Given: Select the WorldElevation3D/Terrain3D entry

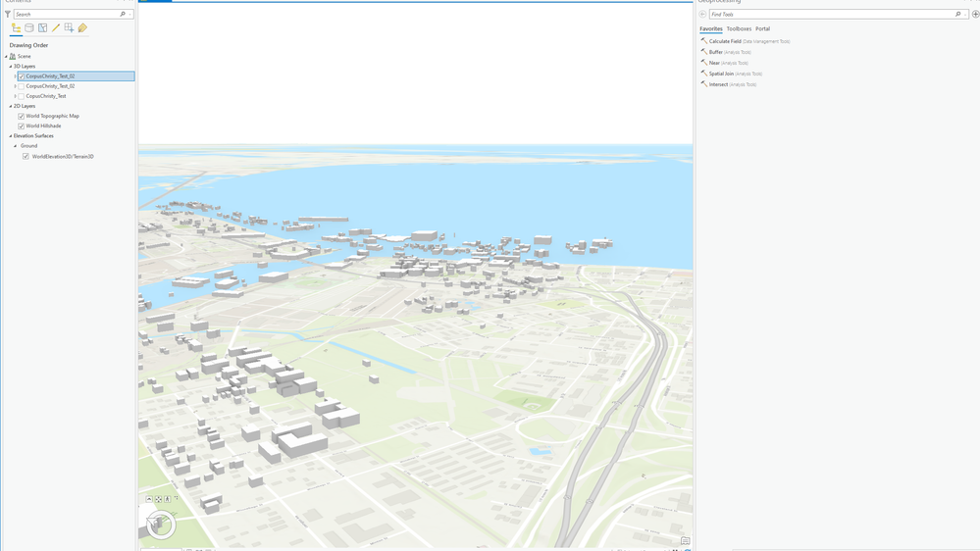Looking at the screenshot, I should 63,157.
